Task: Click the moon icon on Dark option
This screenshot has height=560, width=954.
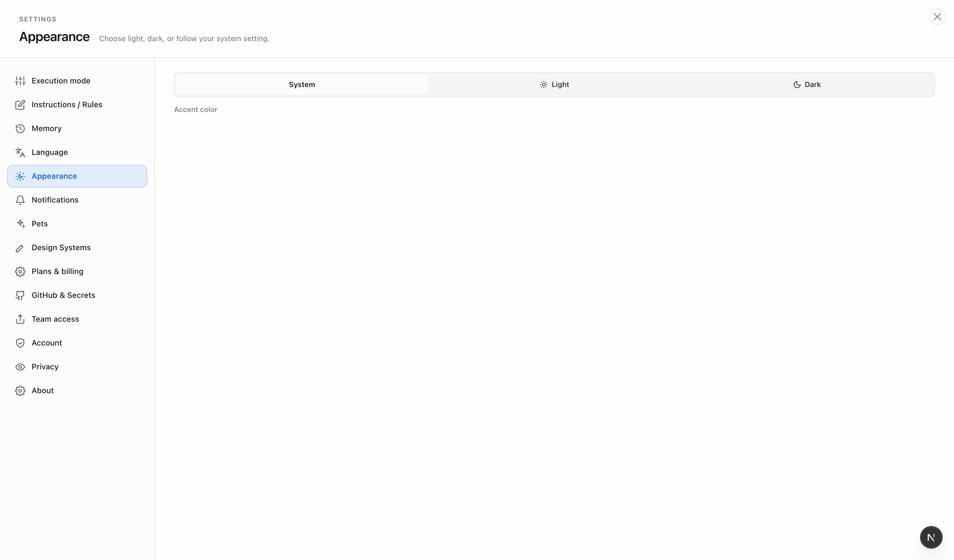Action: coord(797,85)
